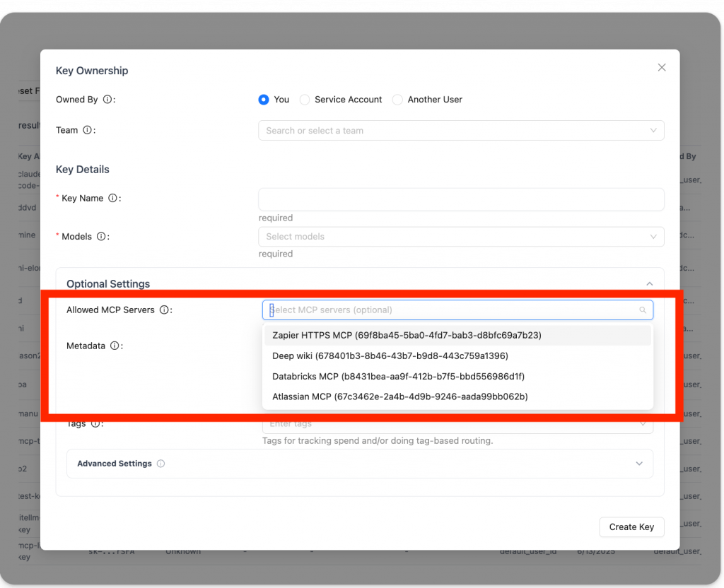
Task: Click the tags description helper text
Action: (378, 441)
